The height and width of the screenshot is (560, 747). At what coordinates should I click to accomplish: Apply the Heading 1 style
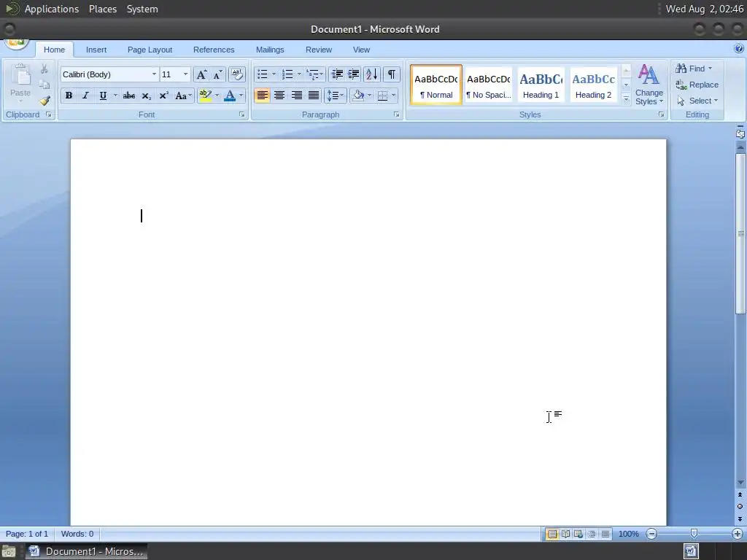click(541, 85)
